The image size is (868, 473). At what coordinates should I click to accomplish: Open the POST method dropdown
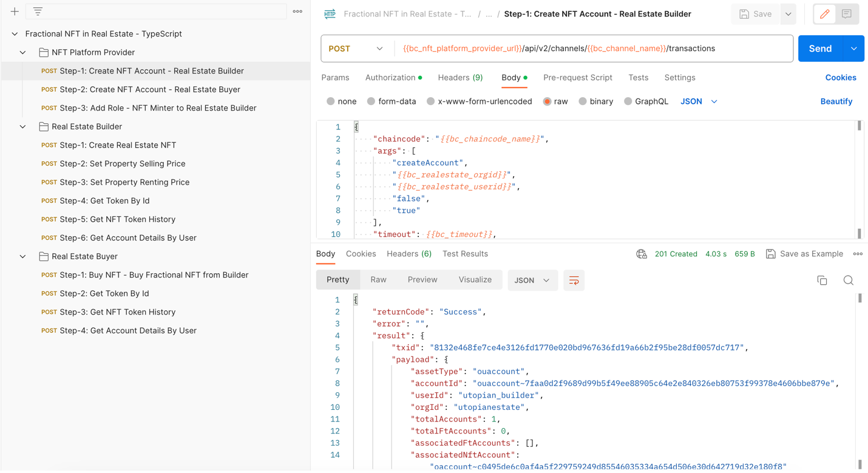pyautogui.click(x=356, y=49)
